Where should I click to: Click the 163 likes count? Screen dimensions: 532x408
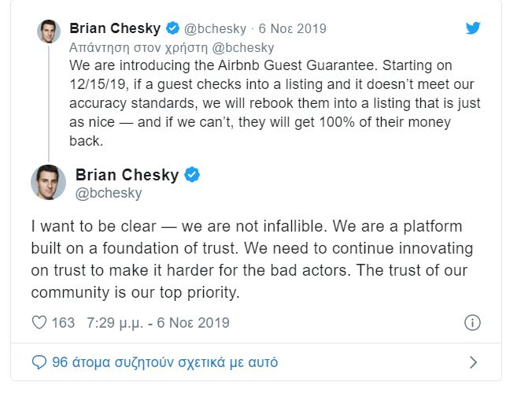pos(63,323)
